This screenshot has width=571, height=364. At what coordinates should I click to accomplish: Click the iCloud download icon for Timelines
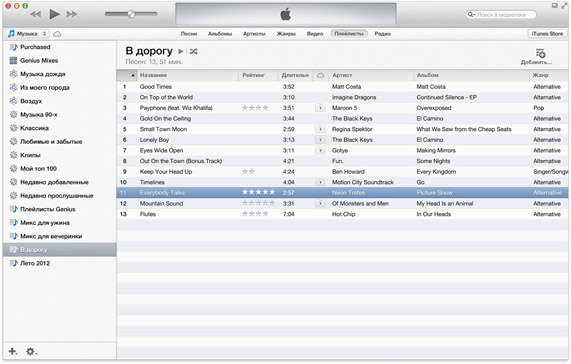point(320,182)
